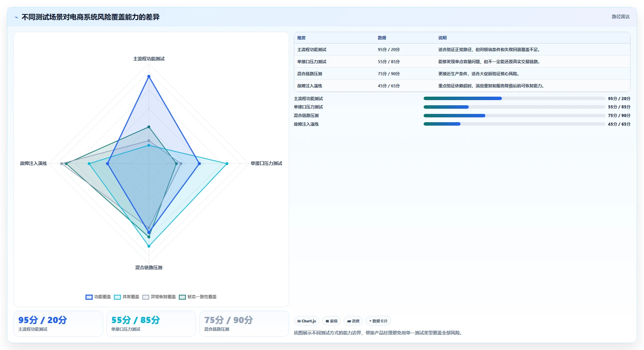Select the 维度 column header
Viewport: 644px width, 350px height.
point(301,38)
